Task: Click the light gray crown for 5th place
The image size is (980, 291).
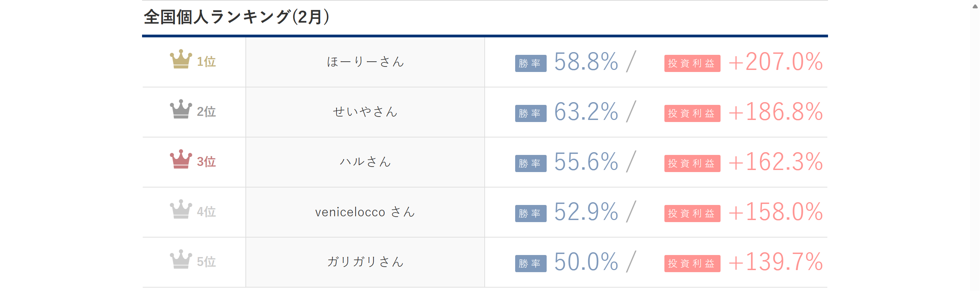Action: pos(181,259)
